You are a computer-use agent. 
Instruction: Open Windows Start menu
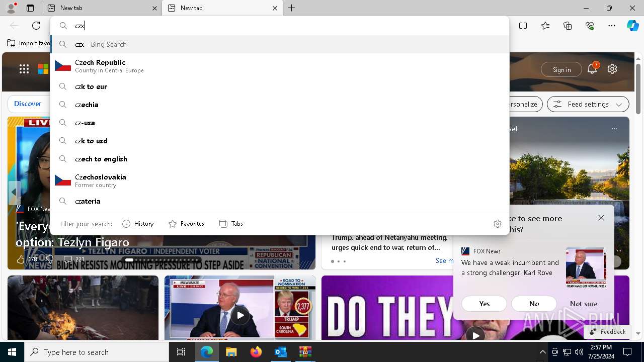(x=12, y=352)
